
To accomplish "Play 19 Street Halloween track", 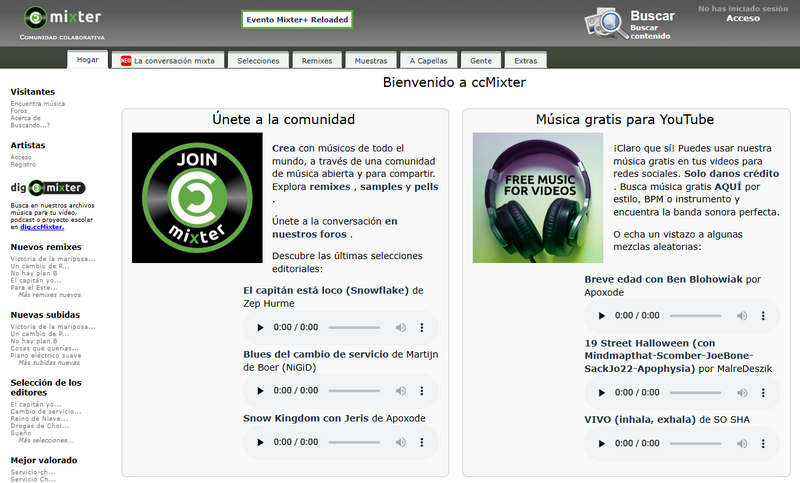I will pyautogui.click(x=602, y=393).
